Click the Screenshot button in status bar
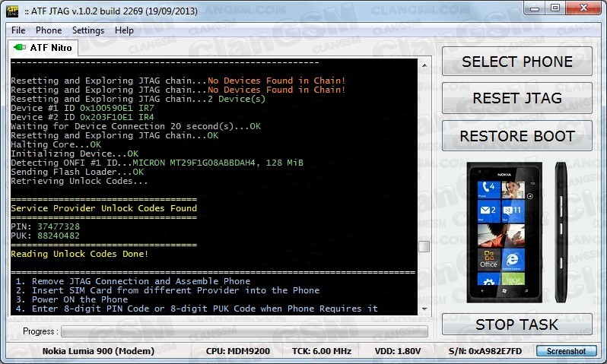 click(x=566, y=351)
